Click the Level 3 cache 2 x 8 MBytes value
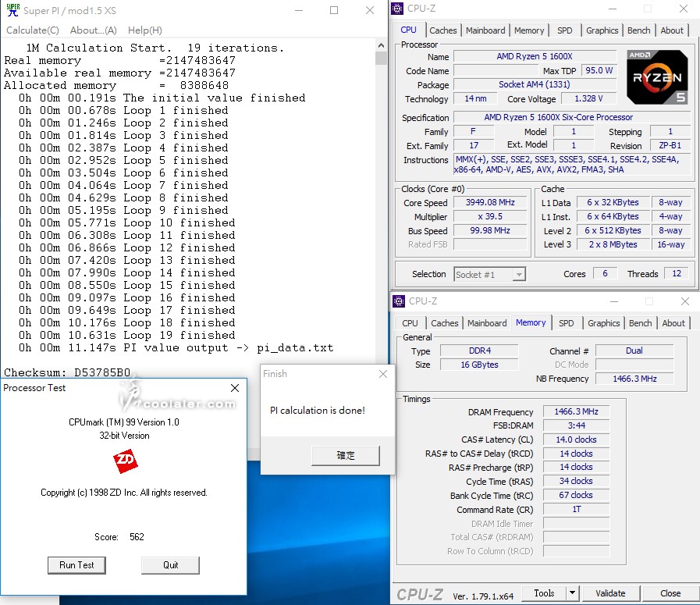The image size is (700, 605). click(x=613, y=244)
